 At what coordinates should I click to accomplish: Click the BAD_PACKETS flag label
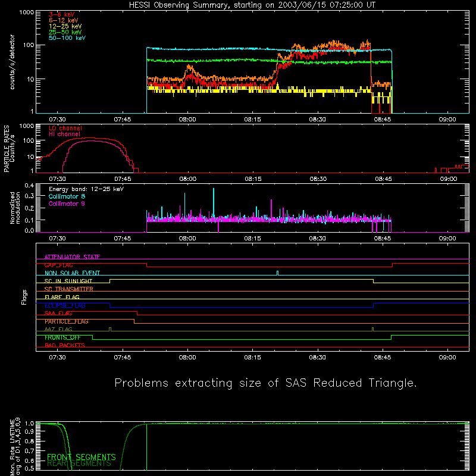coord(65,345)
